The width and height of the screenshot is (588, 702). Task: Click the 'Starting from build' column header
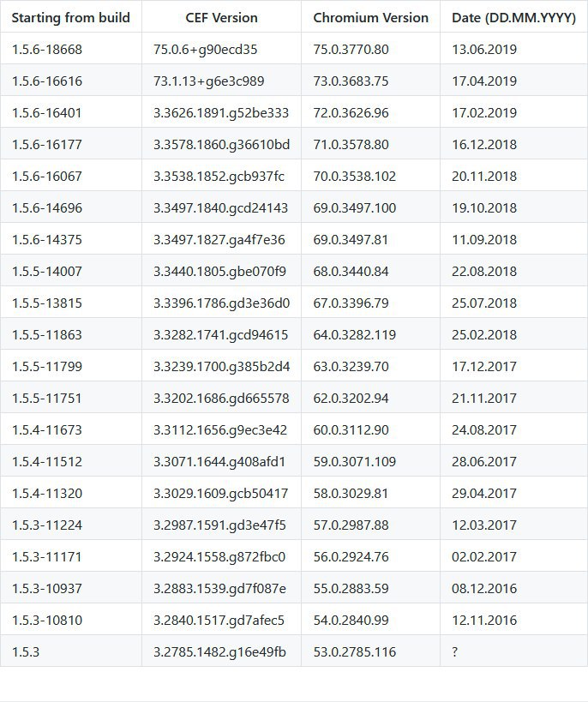pyautogui.click(x=71, y=17)
